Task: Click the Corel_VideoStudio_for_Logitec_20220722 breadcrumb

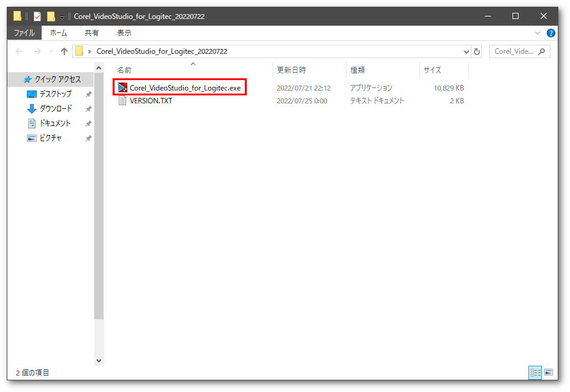Action: (x=162, y=51)
